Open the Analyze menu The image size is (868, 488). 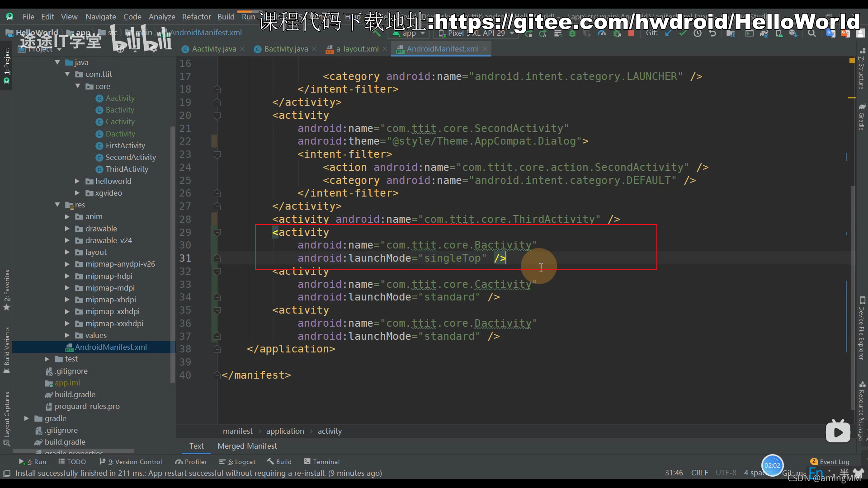click(x=162, y=17)
